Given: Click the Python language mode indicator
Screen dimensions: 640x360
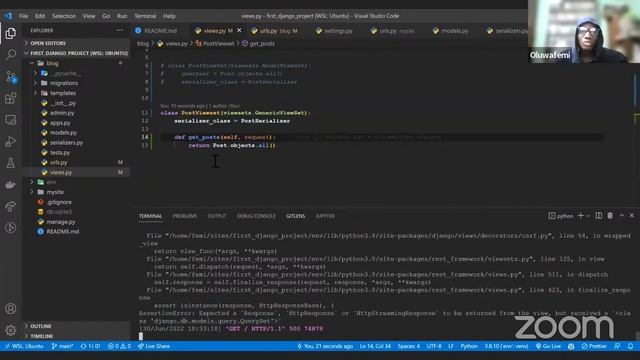Looking at the screenshot, I should [x=469, y=346].
